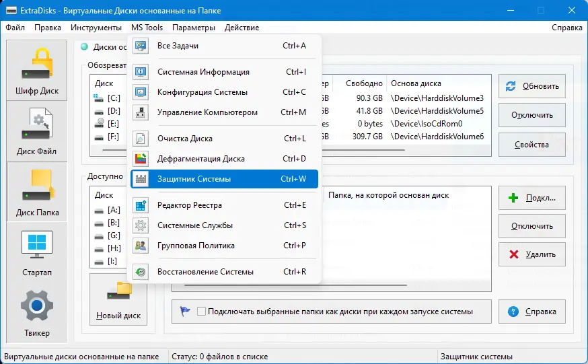Click the lower folder list horizontal scrollbar

[295, 285]
